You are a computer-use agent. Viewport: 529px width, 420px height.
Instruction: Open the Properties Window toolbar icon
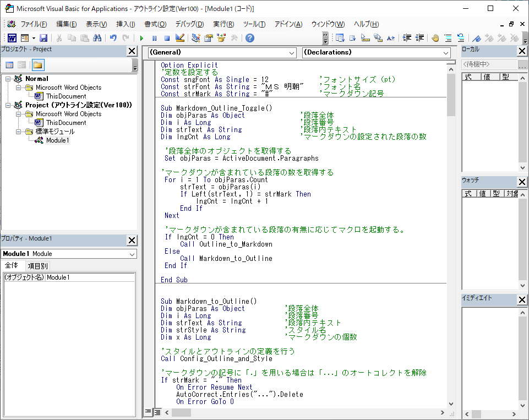coord(209,38)
